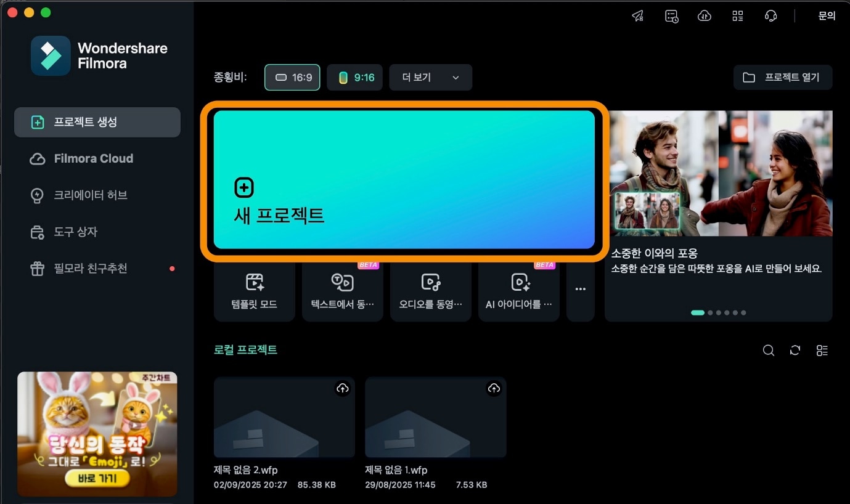Click the paper plane icon in top bar

638,16
